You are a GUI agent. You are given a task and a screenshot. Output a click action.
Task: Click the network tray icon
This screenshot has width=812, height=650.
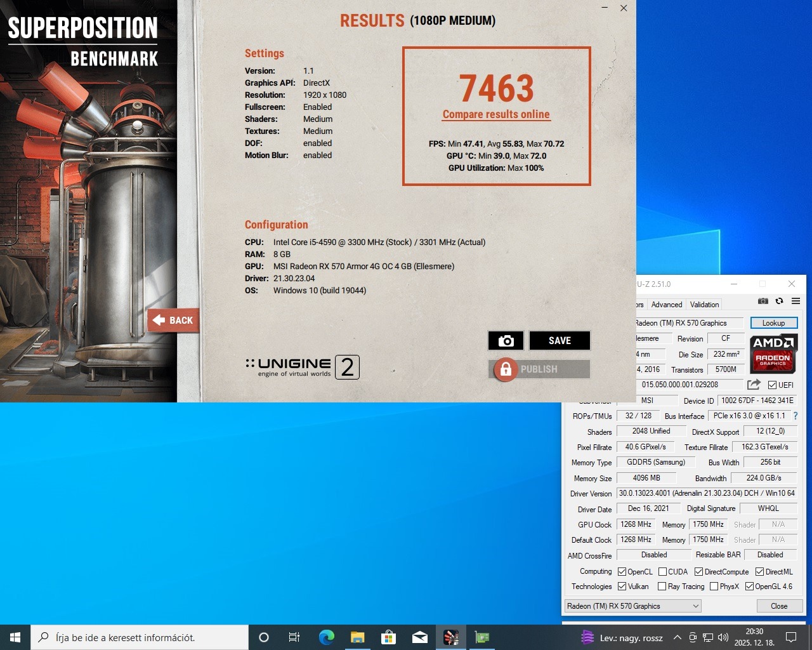pos(708,637)
